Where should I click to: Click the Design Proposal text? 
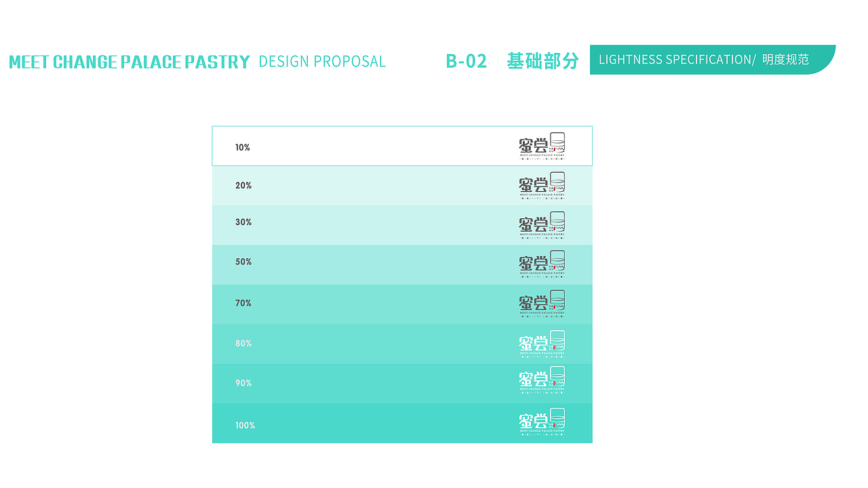click(322, 62)
